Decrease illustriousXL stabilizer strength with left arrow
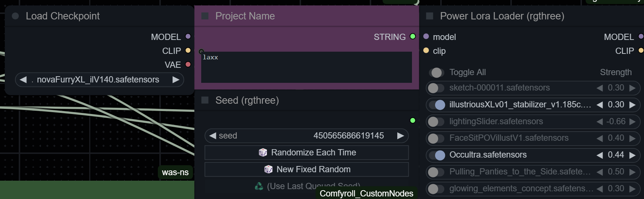The image size is (644, 199). (x=600, y=105)
